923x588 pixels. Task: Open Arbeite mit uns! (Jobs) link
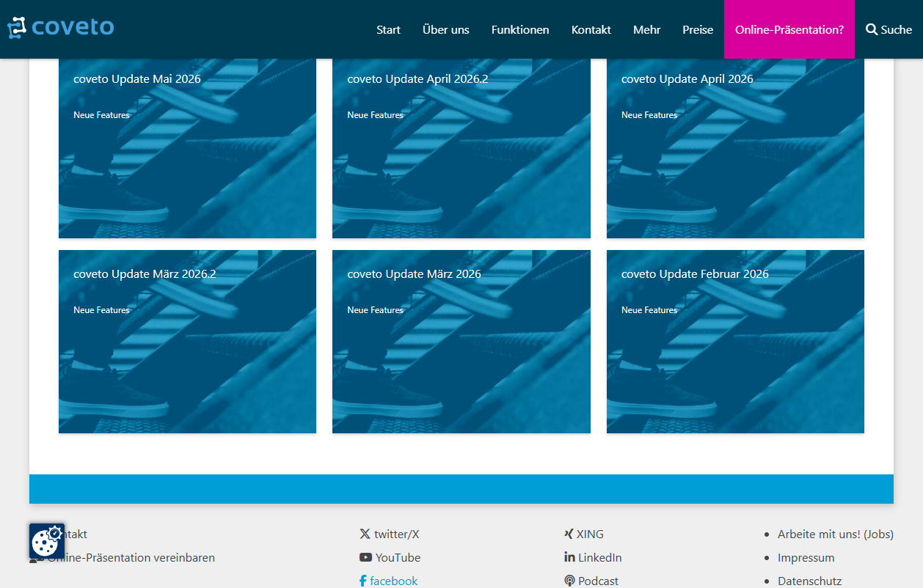[x=836, y=534]
